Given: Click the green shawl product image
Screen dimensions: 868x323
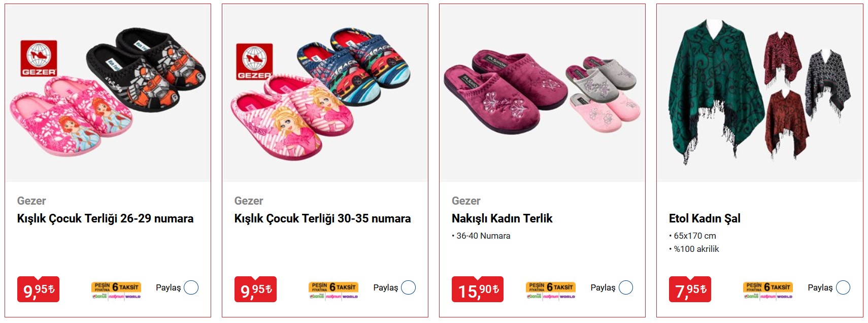Looking at the screenshot, I should (716, 91).
